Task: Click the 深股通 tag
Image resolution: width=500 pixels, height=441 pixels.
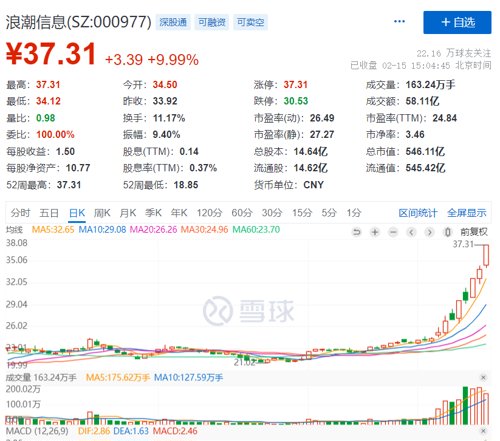Action: pos(173,22)
